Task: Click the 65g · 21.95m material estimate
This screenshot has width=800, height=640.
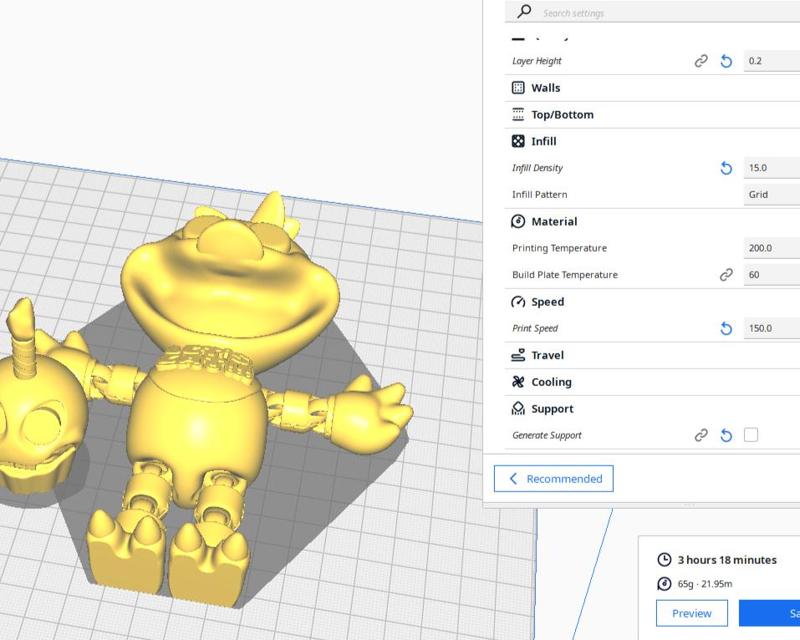Action: (x=705, y=584)
